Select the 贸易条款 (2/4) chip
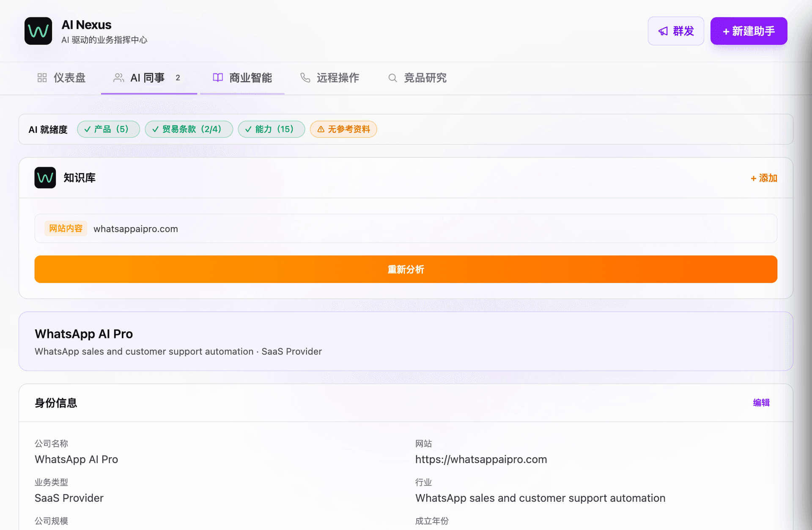 189,129
